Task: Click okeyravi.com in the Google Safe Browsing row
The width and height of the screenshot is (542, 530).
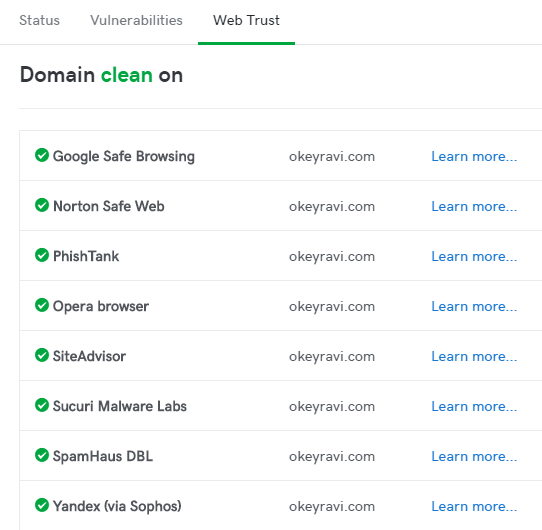Action: [x=332, y=157]
